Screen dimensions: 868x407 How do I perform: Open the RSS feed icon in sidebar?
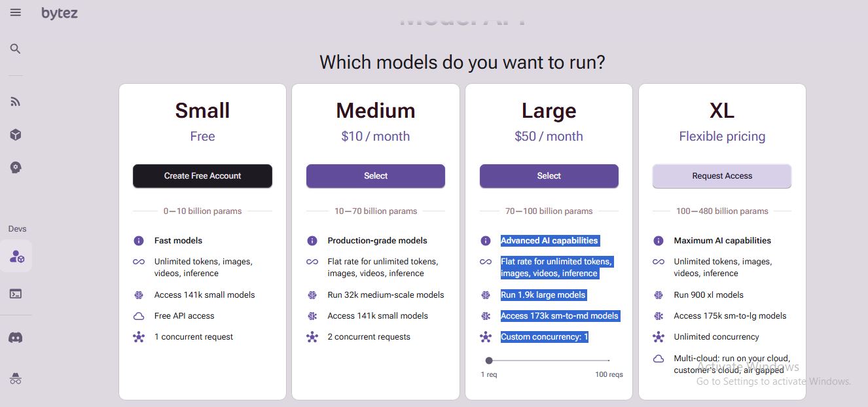click(x=16, y=101)
